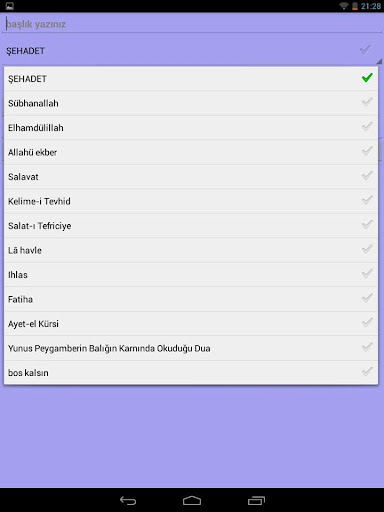Click the picture notification icon in status bar

(x=10, y=6)
